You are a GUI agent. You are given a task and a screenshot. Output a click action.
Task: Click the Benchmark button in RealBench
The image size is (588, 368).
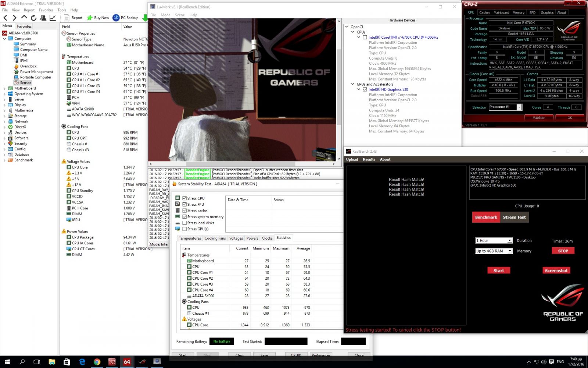pos(486,217)
